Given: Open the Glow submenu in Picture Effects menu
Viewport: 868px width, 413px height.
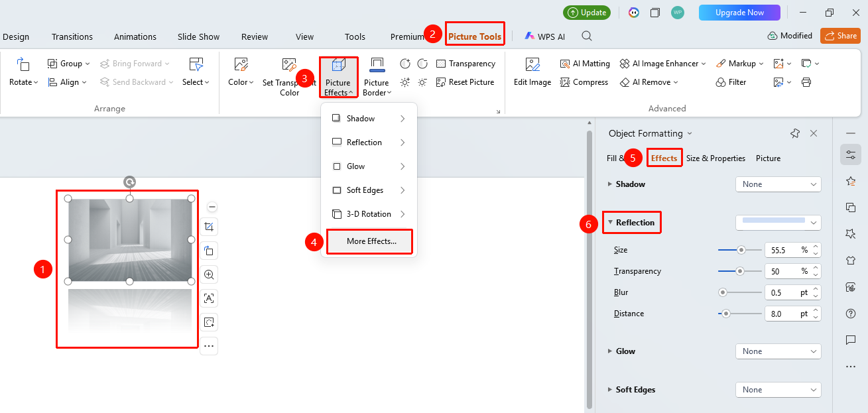Looking at the screenshot, I should coord(369,166).
